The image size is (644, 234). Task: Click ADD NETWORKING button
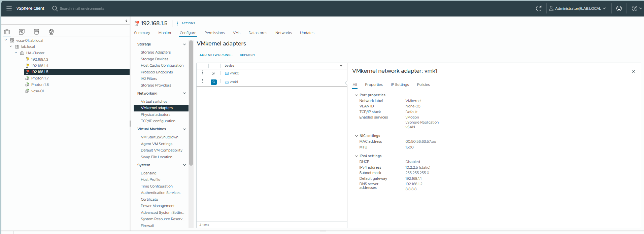[216, 55]
